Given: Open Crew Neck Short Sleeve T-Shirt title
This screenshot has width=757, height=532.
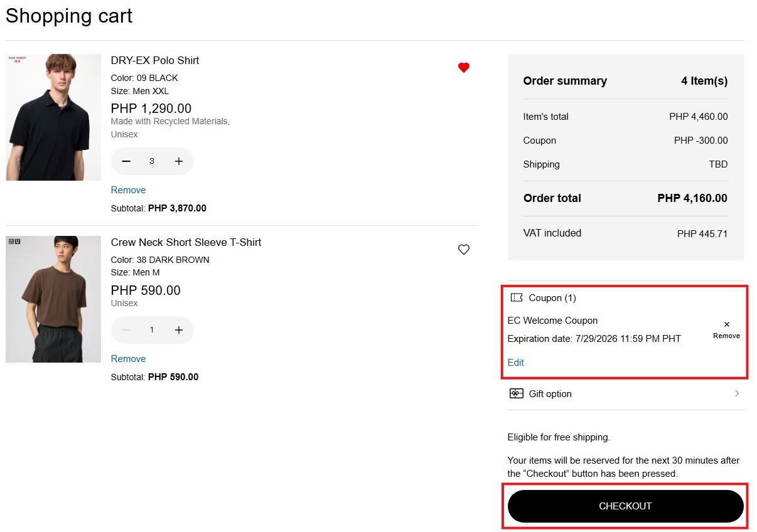Looking at the screenshot, I should pyautogui.click(x=186, y=242).
